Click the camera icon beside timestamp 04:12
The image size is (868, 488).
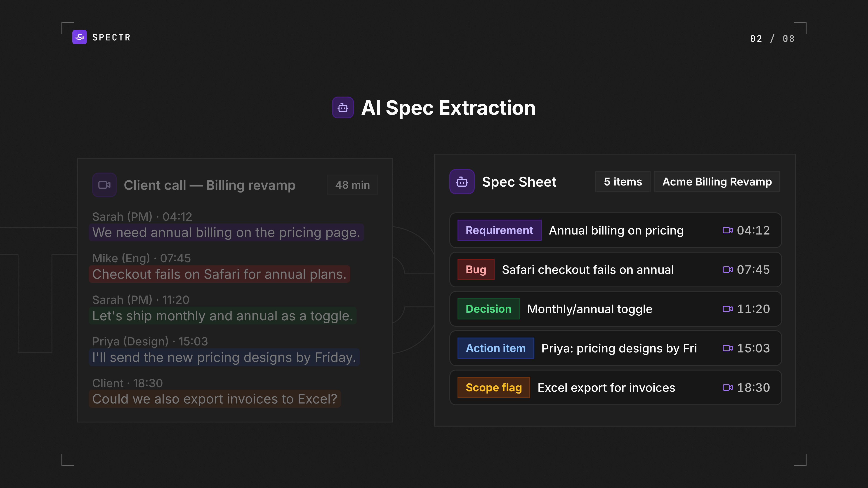727,230
